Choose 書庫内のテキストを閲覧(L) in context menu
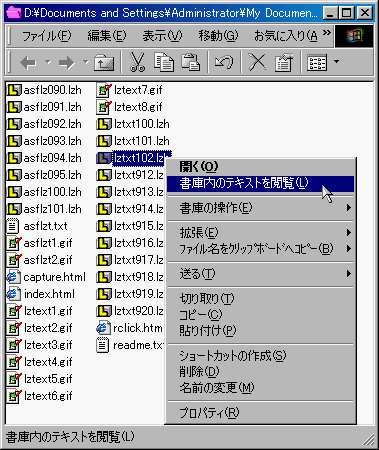Image resolution: width=379 pixels, height=450 pixels. pos(260,183)
